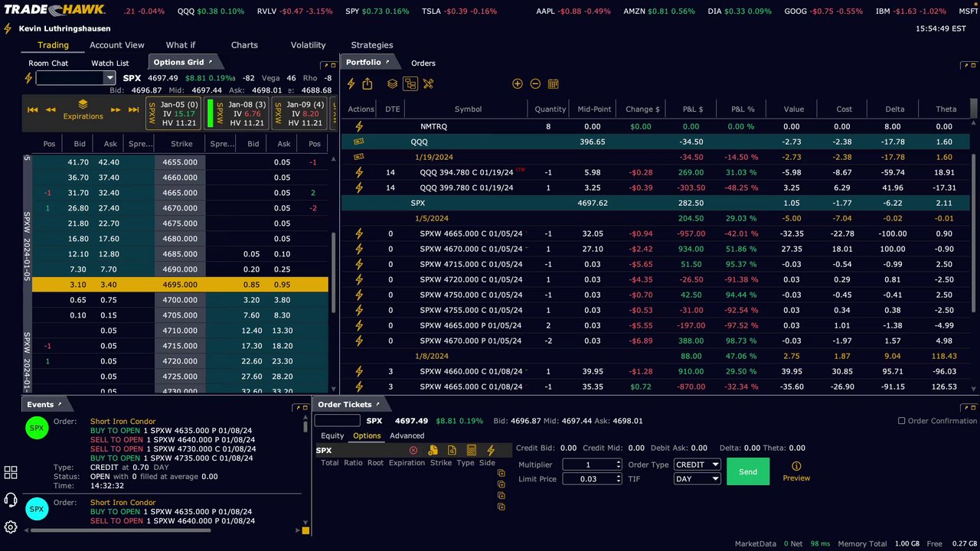Open the Orders tab
The height and width of the screenshot is (551, 980).
(423, 64)
